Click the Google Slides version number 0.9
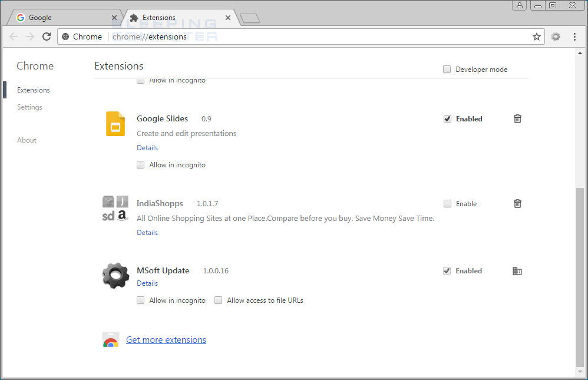Image resolution: width=588 pixels, height=380 pixels. 206,119
